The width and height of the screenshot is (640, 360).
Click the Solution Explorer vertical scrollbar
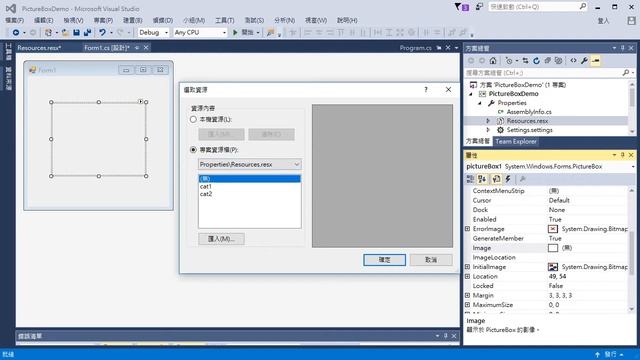(632, 107)
